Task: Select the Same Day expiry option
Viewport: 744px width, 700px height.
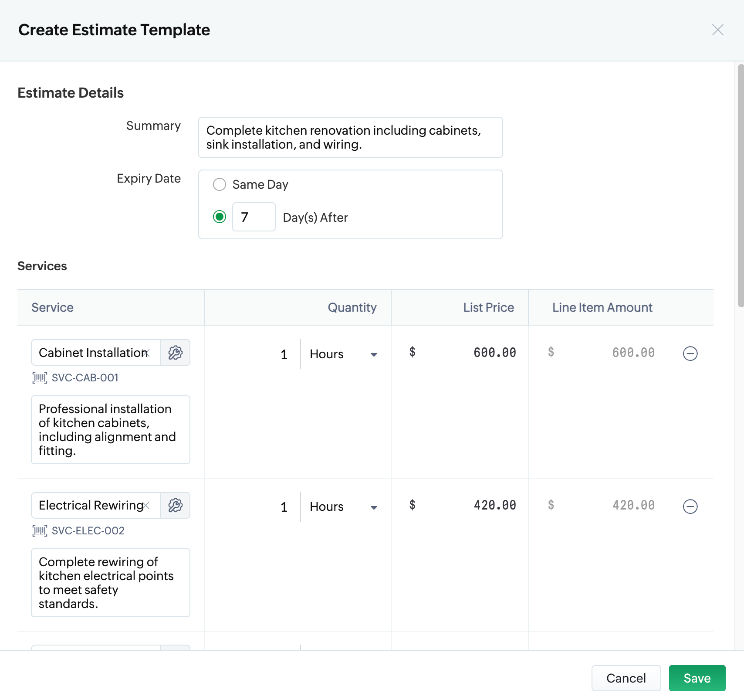Action: pos(220,184)
